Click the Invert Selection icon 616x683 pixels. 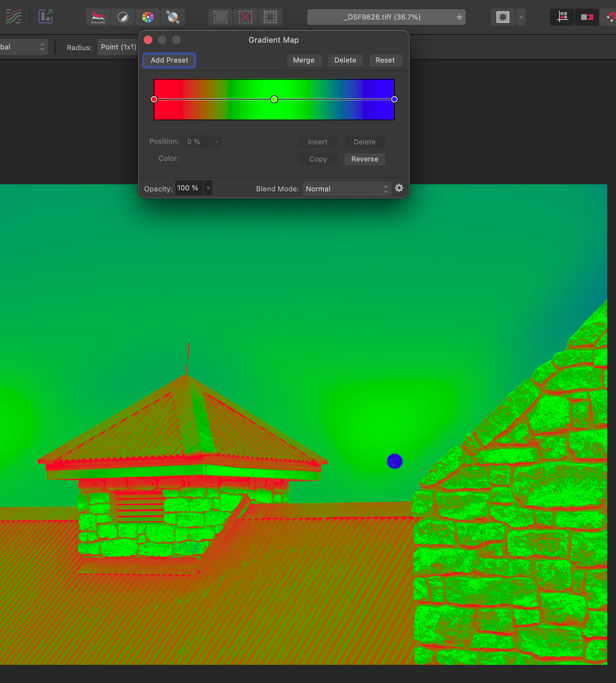coord(270,17)
